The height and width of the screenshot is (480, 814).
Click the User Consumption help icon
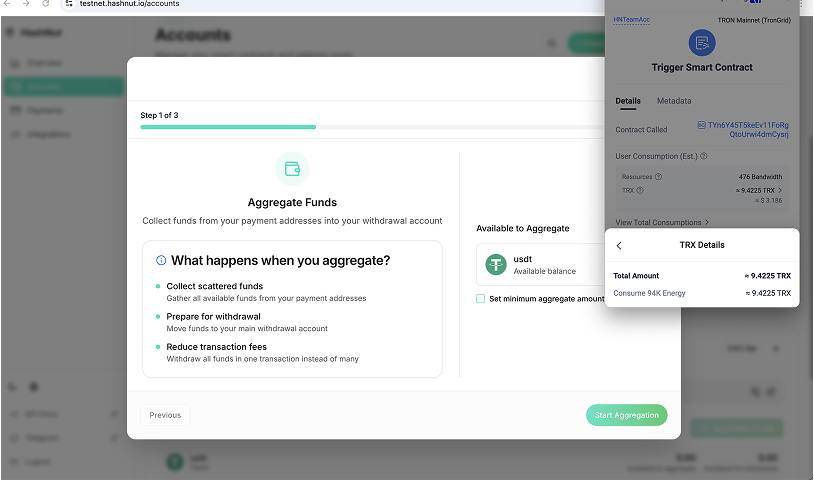[703, 156]
